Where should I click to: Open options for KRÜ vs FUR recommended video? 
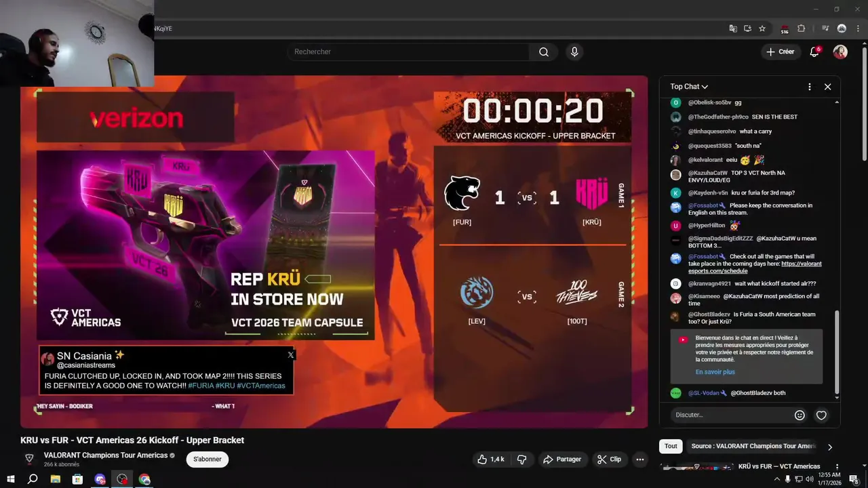[837, 467]
